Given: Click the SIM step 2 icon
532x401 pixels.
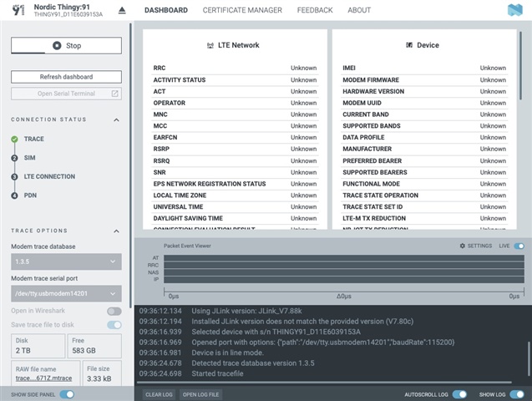Looking at the screenshot, I should (14, 158).
